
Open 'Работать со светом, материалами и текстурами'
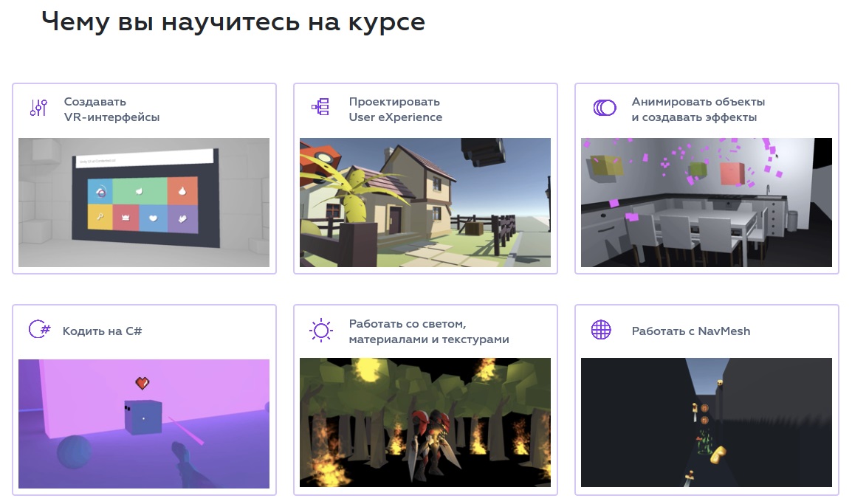(428, 331)
